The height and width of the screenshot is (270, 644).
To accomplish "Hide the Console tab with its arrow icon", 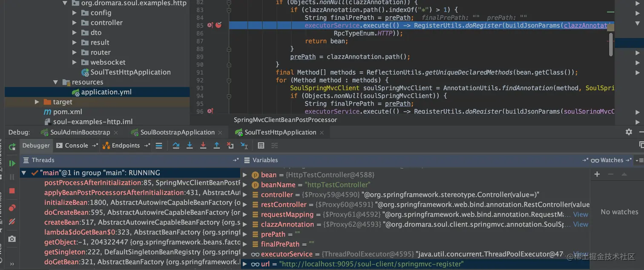I will point(94,146).
